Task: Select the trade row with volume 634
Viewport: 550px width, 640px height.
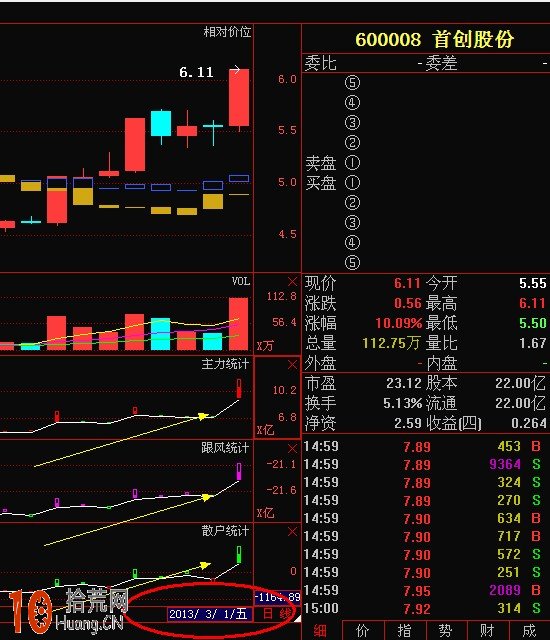Action: click(425, 518)
